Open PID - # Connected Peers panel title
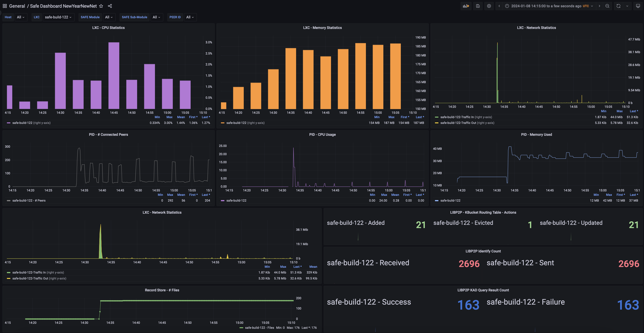Viewport: 644px width, 333px height. click(x=108, y=134)
